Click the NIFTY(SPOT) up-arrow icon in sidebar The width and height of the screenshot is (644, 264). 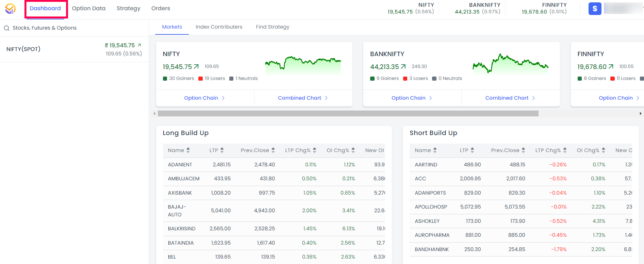coord(139,45)
